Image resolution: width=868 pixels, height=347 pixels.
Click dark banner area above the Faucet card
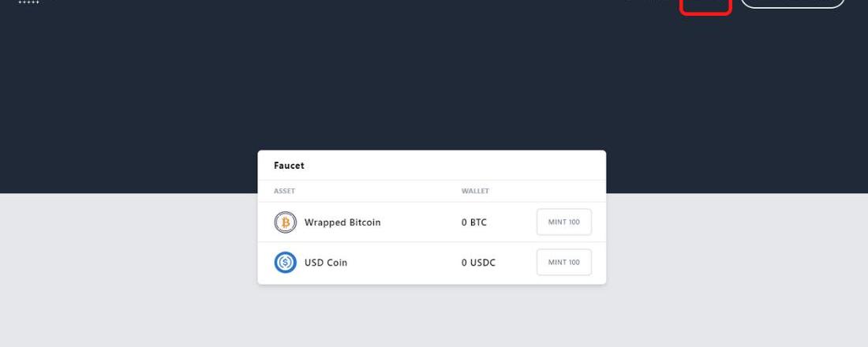pos(432,87)
